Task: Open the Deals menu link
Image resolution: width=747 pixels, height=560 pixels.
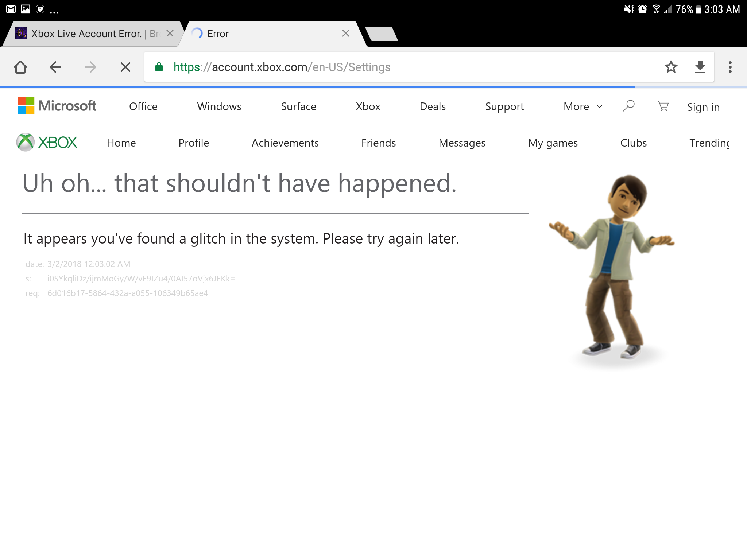Action: tap(433, 106)
